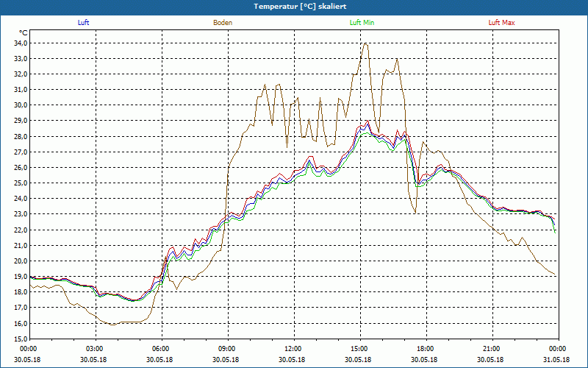588x368 pixels.
Task: Click the 31.05.18 date label
Action: tap(557, 359)
